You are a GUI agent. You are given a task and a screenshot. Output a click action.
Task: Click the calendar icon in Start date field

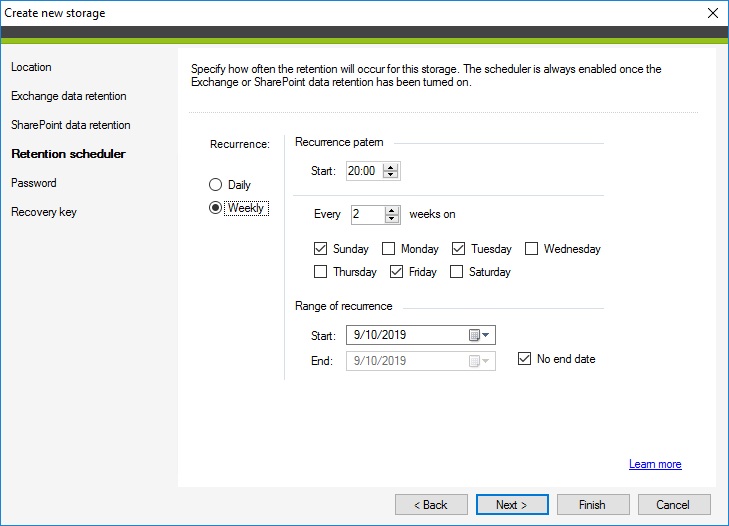(x=474, y=335)
